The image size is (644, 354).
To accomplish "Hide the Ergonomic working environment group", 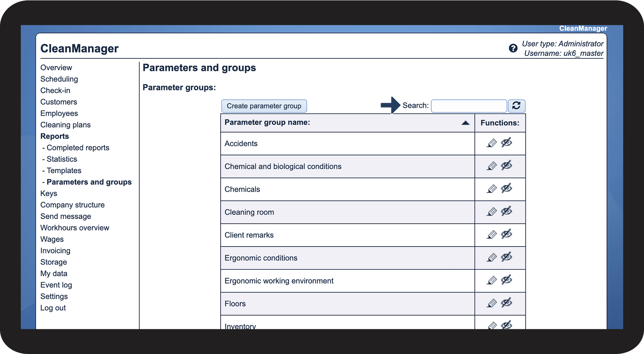I will 507,280.
